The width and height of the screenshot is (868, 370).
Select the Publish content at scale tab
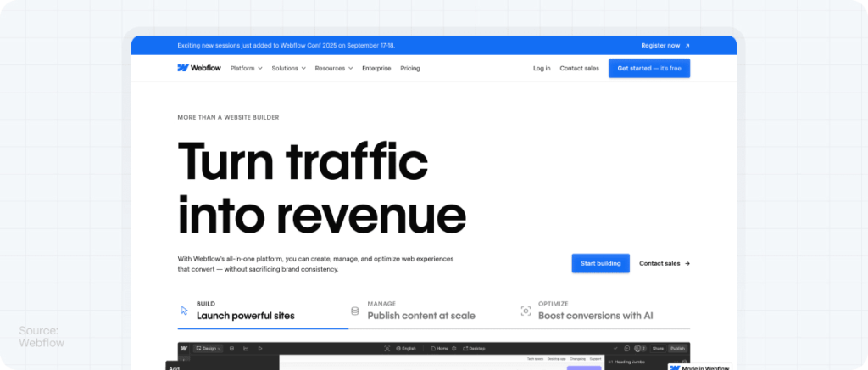(420, 316)
